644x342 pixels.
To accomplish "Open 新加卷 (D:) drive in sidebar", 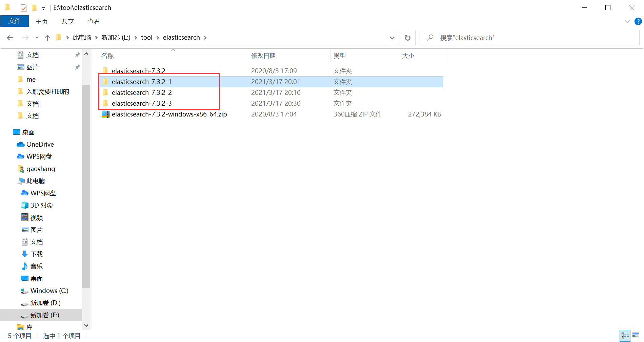I will [x=45, y=303].
